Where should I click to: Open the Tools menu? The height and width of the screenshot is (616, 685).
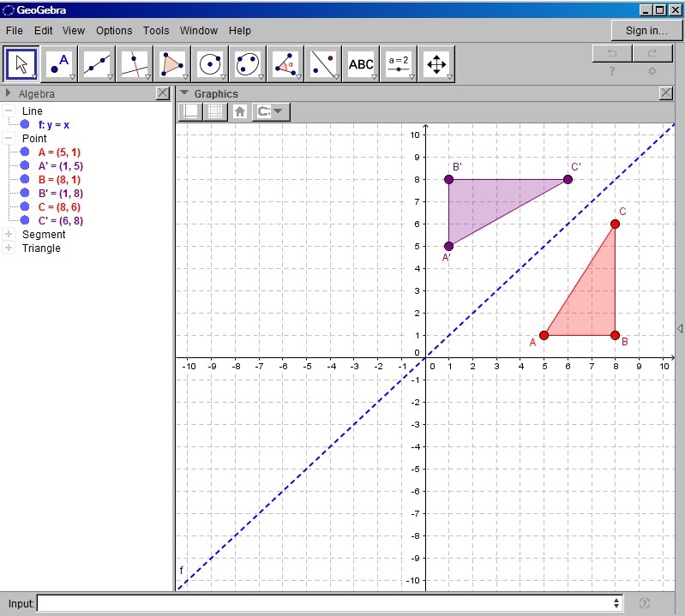click(x=156, y=31)
